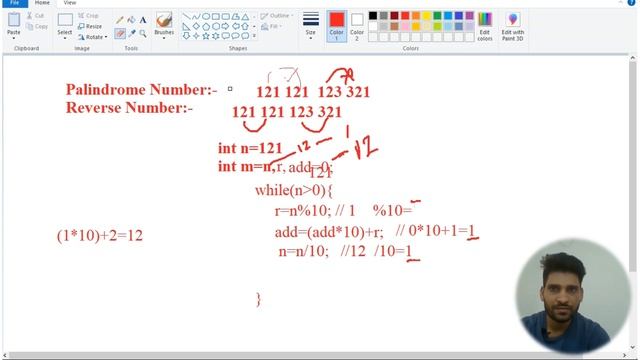Click the 'Palindrome Number:-' text on the canvas
Screen dimensions: 640x360
tap(141, 89)
